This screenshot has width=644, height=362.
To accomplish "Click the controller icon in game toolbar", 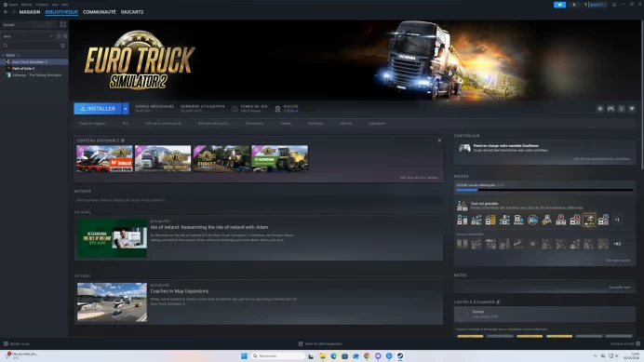I will pyautogui.click(x=610, y=109).
